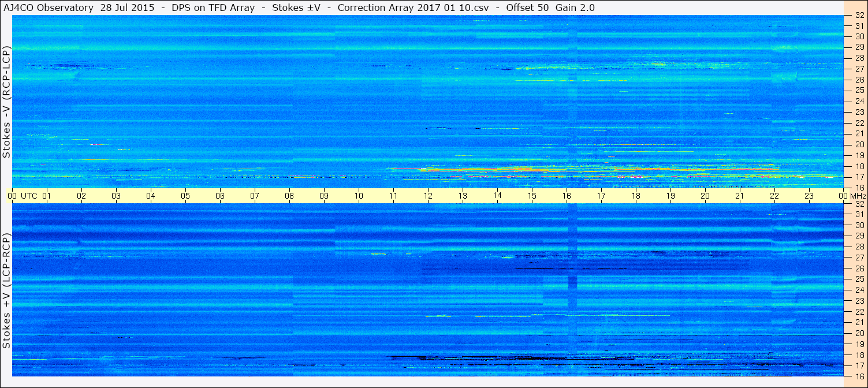Click 22 MHz label on upper -V scale
This screenshot has height=388, width=868.
tap(859, 122)
